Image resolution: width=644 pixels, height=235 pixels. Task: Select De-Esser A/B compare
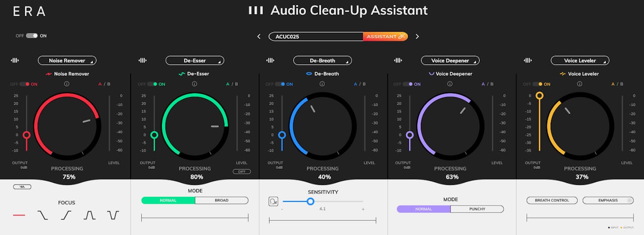coord(232,84)
